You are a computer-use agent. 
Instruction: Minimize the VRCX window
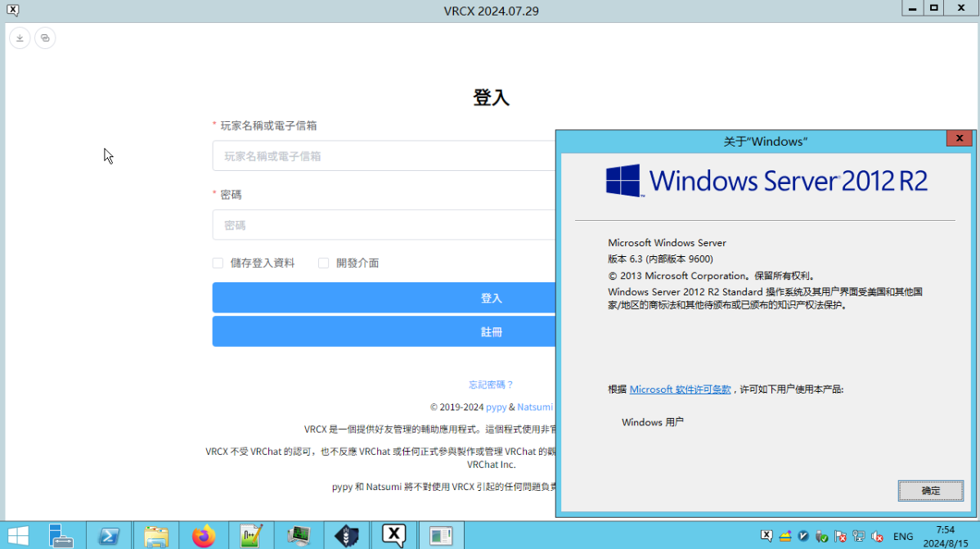click(x=912, y=8)
